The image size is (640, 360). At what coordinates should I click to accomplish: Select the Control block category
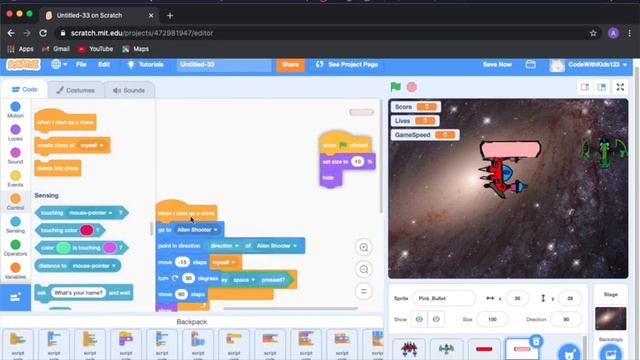pyautogui.click(x=16, y=202)
